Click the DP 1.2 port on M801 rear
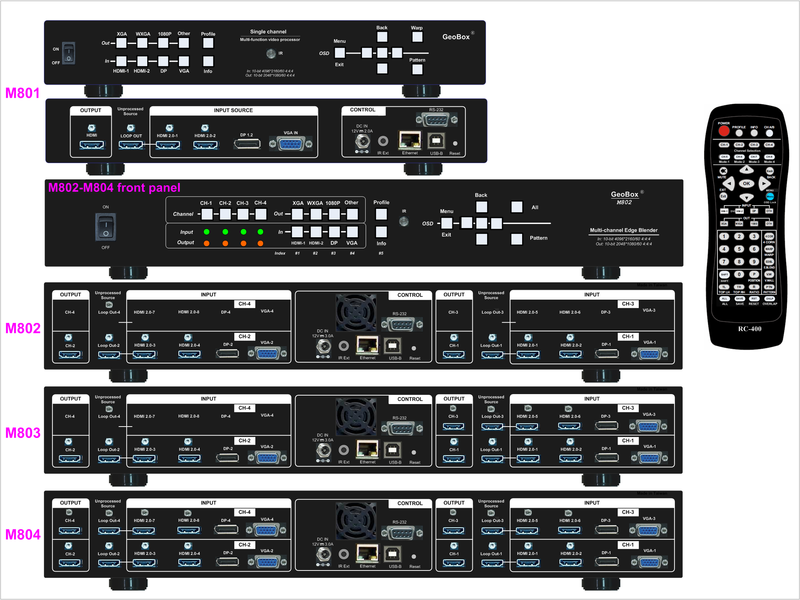Image resolution: width=800 pixels, height=600 pixels. (247, 144)
